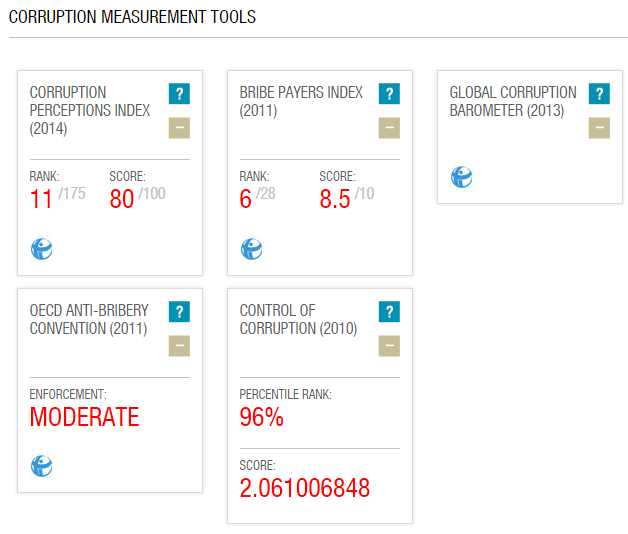Collapse the OECD Anti-Bribery Convention card
Viewport: 628px width, 534px height.
point(179,346)
